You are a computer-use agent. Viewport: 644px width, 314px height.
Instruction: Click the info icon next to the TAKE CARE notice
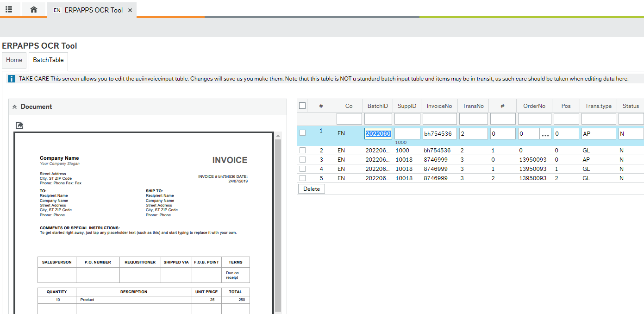11,78
